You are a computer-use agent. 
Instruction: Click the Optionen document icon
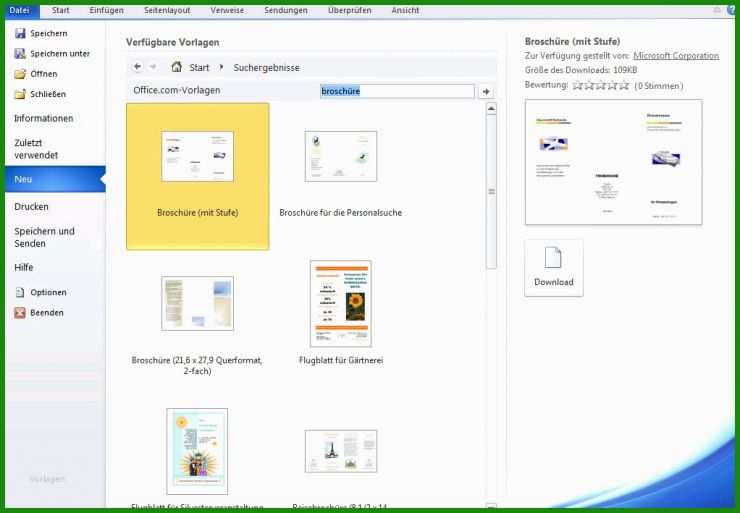tap(20, 292)
